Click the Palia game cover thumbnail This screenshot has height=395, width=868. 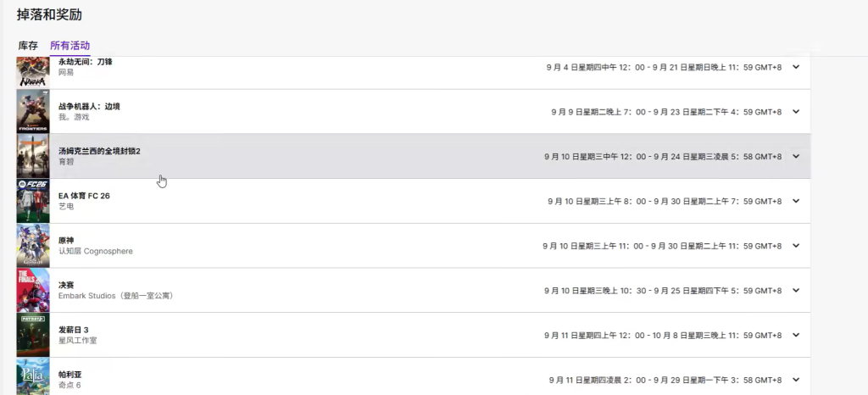click(x=33, y=377)
